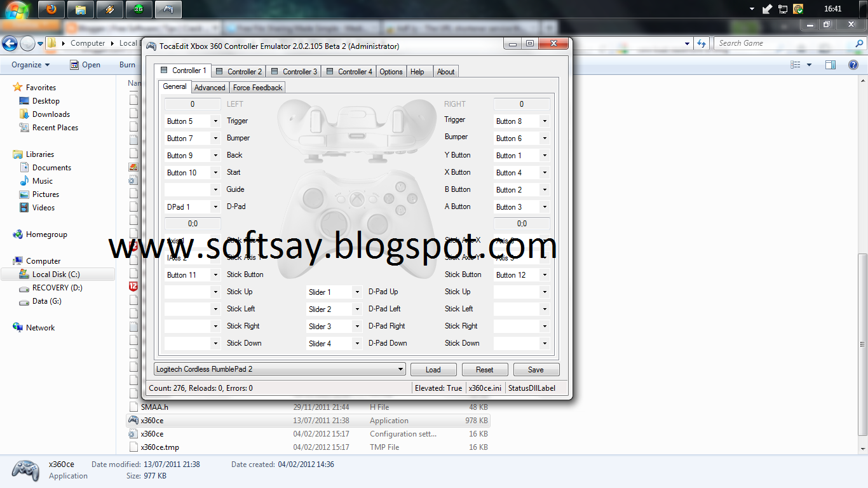Select Favorites star in navigation pane
Viewport: 868px width, 488px height.
click(x=18, y=87)
